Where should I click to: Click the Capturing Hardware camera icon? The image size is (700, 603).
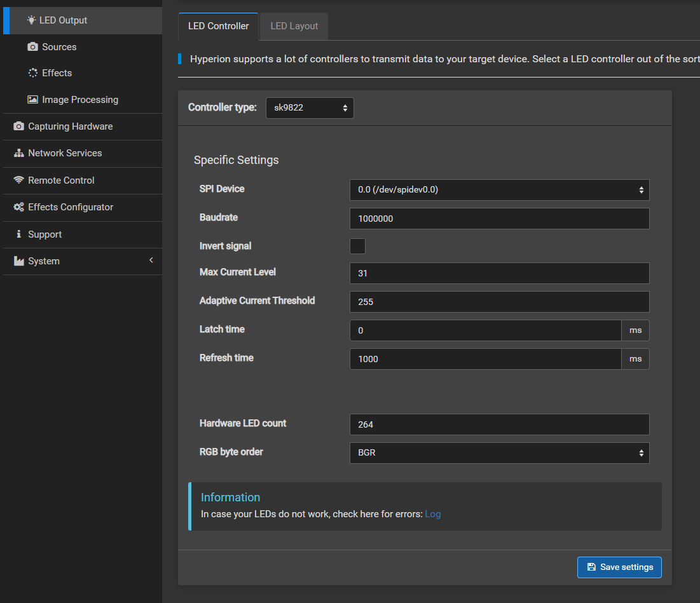click(18, 126)
